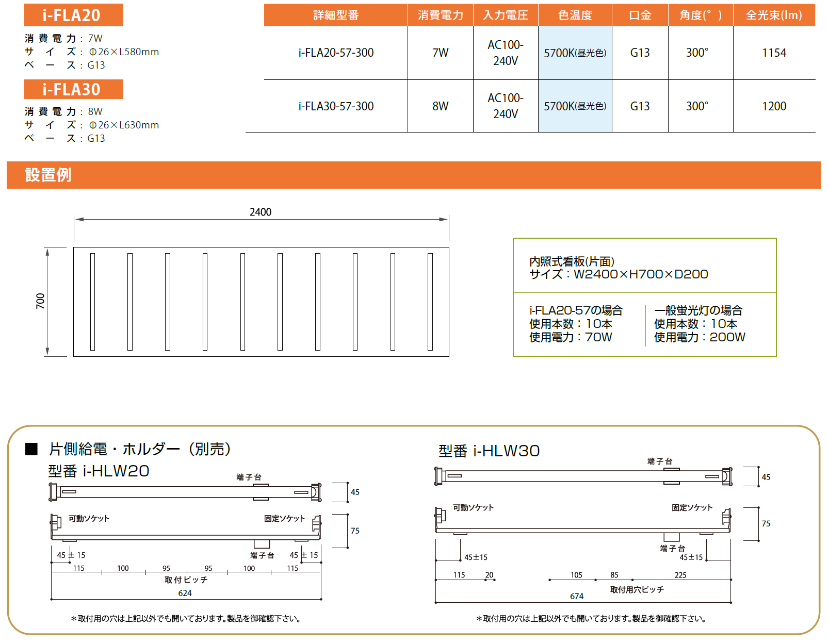Viewport: 829px width, 644px height.
Task: Click 5700K cell in i-FLA20-57-300 row
Action: (x=575, y=53)
